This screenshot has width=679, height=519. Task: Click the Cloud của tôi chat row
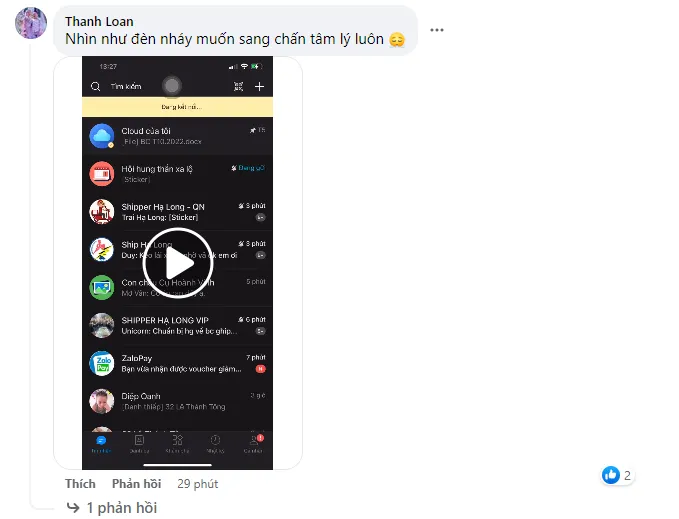(x=178, y=136)
